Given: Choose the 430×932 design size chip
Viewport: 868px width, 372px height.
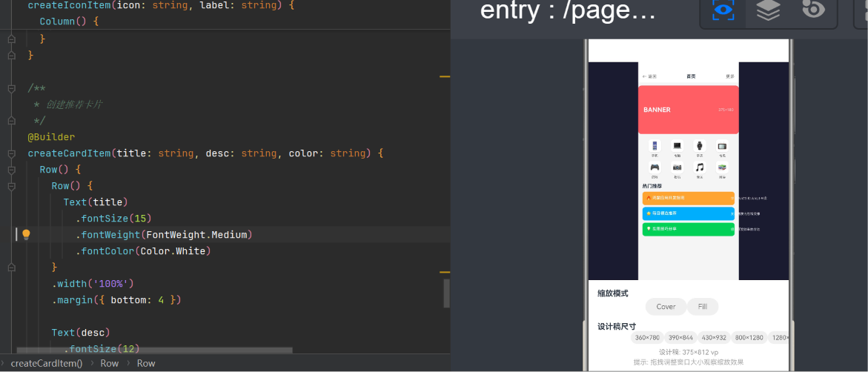Looking at the screenshot, I should 714,338.
